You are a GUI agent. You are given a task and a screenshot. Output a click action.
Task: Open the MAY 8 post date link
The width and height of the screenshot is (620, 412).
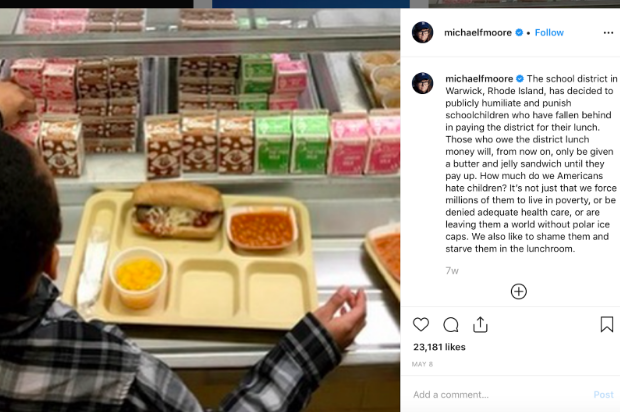pos(422,364)
